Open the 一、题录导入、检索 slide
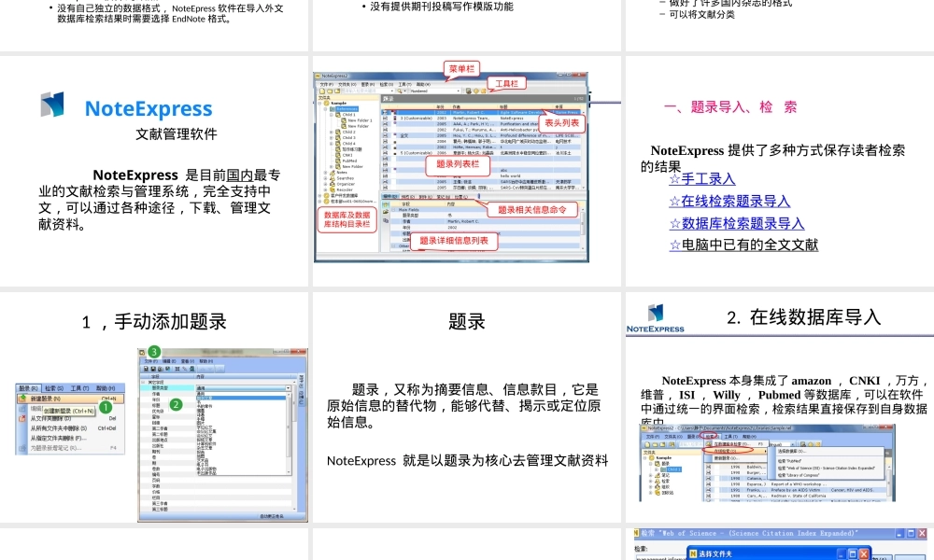Screen dimensions: 934x560 pos(780,171)
